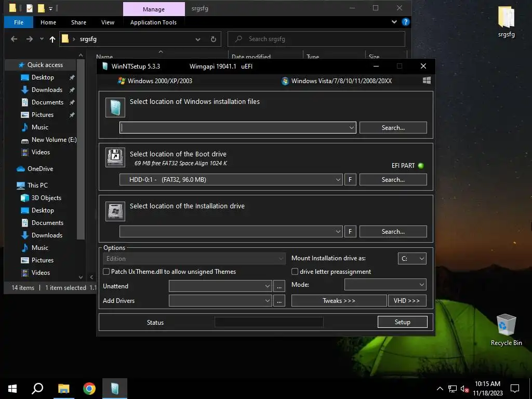Enable Patch UxTheme.dll checkbox
This screenshot has width=532, height=399.
[x=106, y=271]
